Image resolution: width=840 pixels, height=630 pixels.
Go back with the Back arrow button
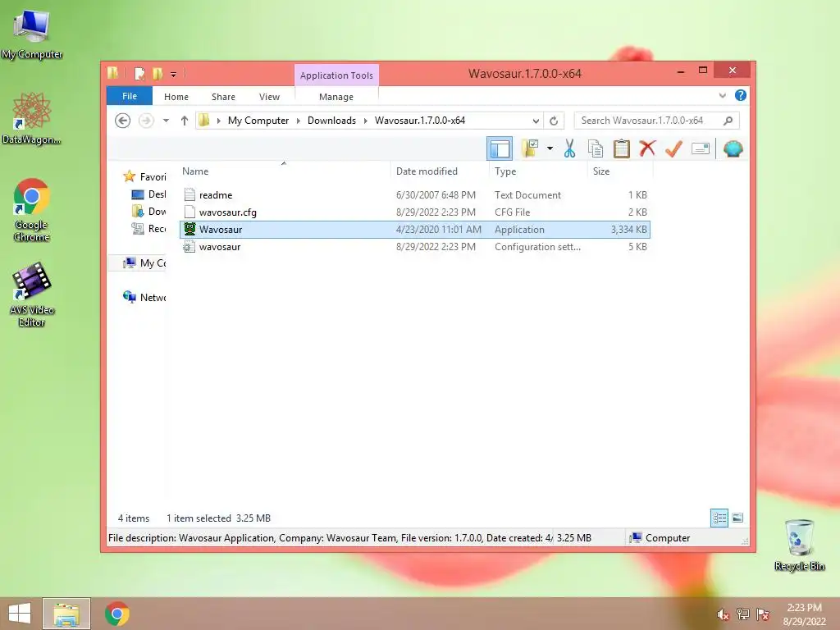click(x=123, y=121)
